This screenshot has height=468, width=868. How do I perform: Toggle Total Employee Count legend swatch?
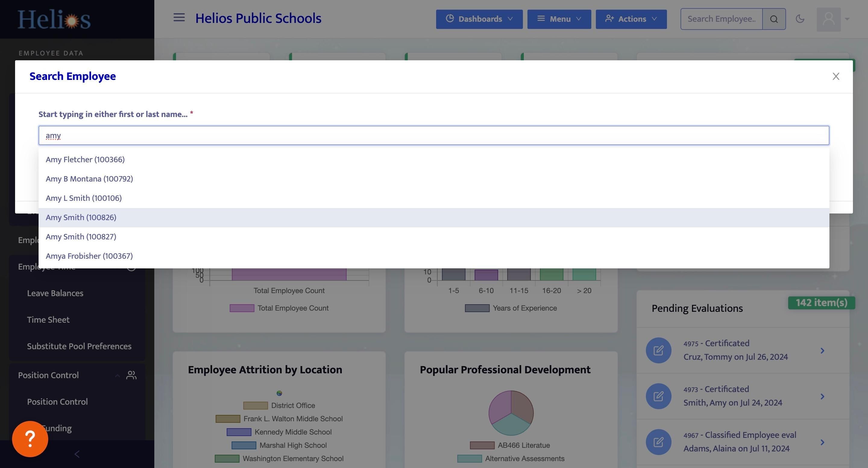click(242, 308)
